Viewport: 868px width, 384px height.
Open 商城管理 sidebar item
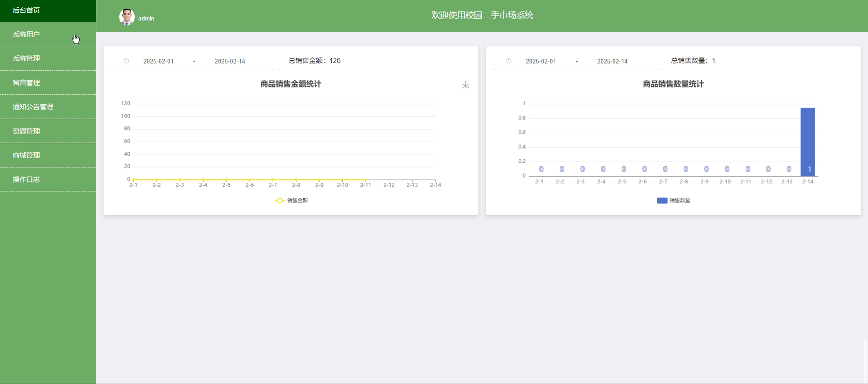click(x=26, y=155)
